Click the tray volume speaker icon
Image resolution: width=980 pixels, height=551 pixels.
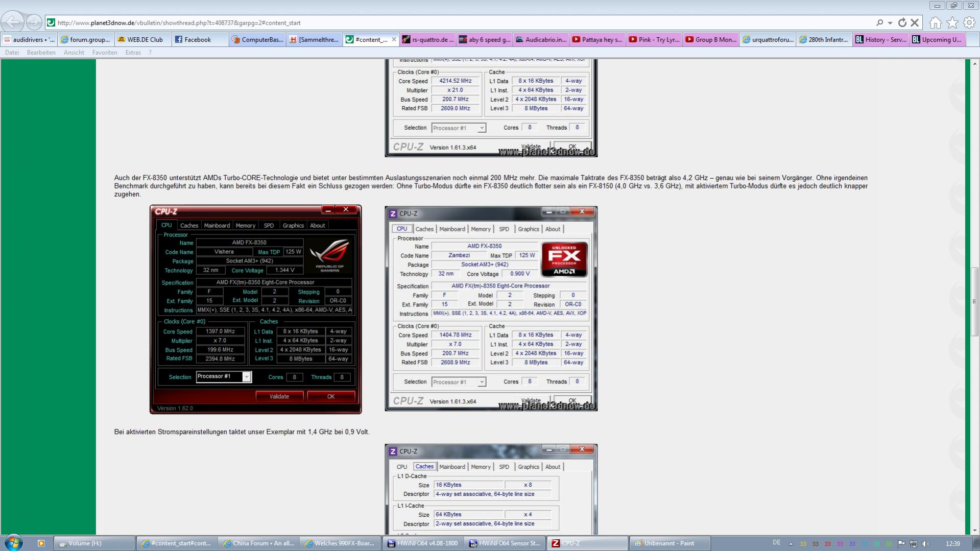pos(926,544)
